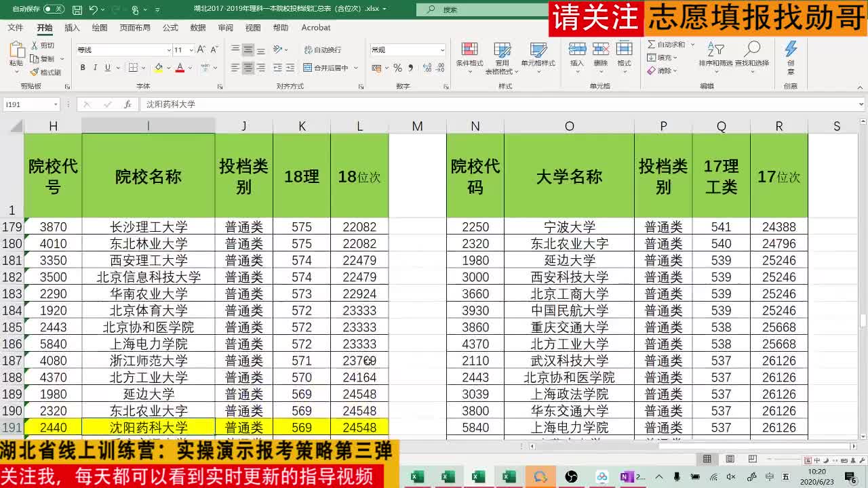
Task: Toggle Align Left in alignment group
Action: coord(235,68)
